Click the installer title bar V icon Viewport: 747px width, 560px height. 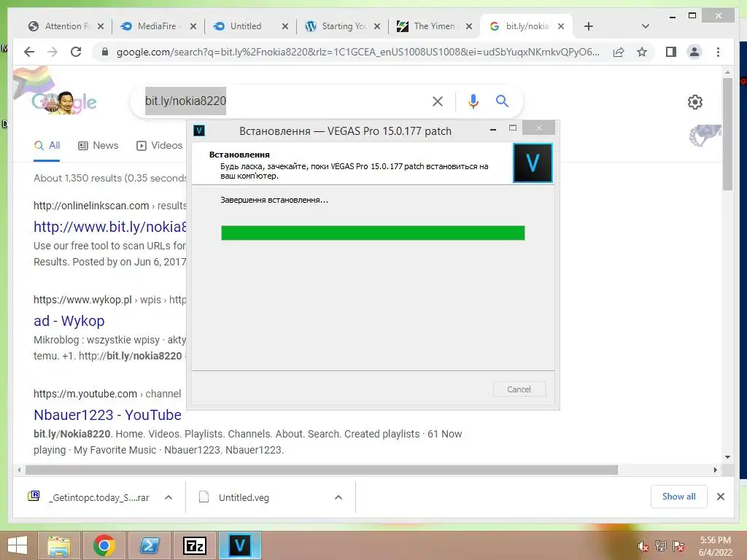click(x=199, y=131)
